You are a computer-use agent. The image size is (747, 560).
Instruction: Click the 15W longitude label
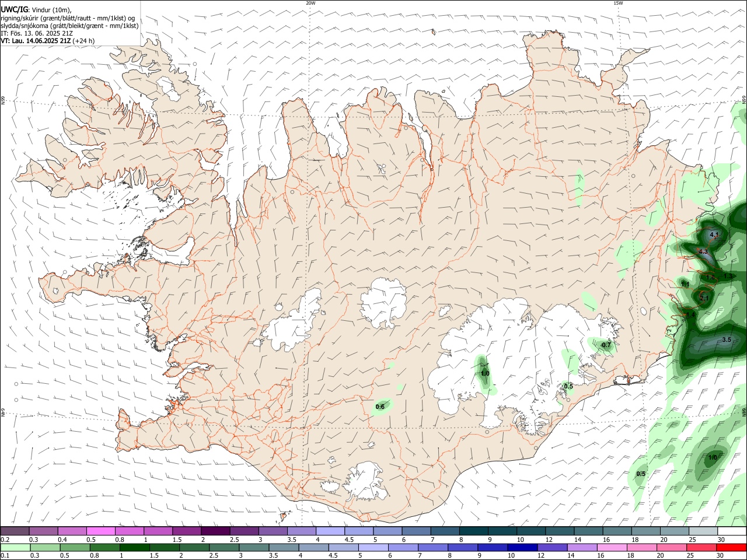pos(618,3)
